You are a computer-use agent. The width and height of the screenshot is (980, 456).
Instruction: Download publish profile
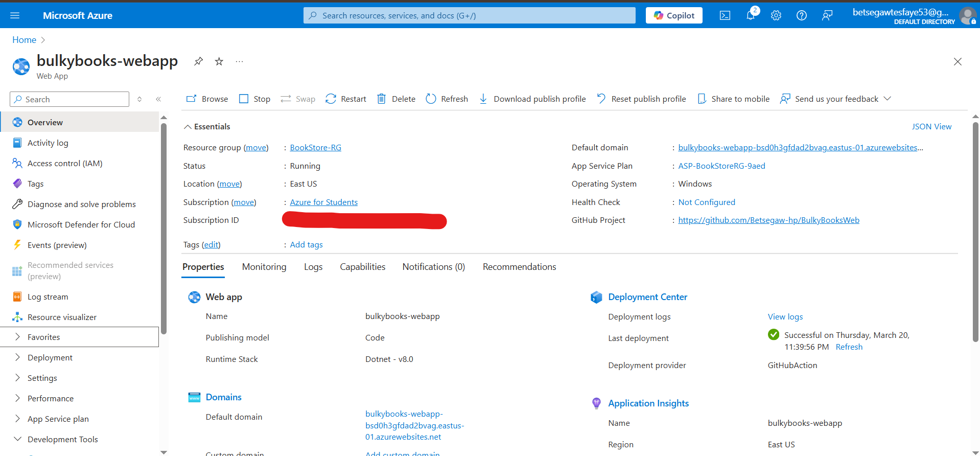(x=532, y=99)
